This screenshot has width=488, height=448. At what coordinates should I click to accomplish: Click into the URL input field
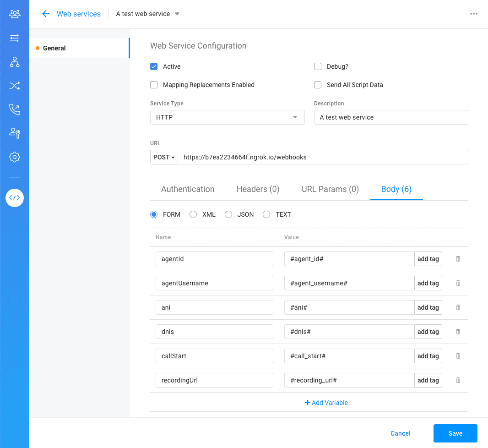[323, 157]
